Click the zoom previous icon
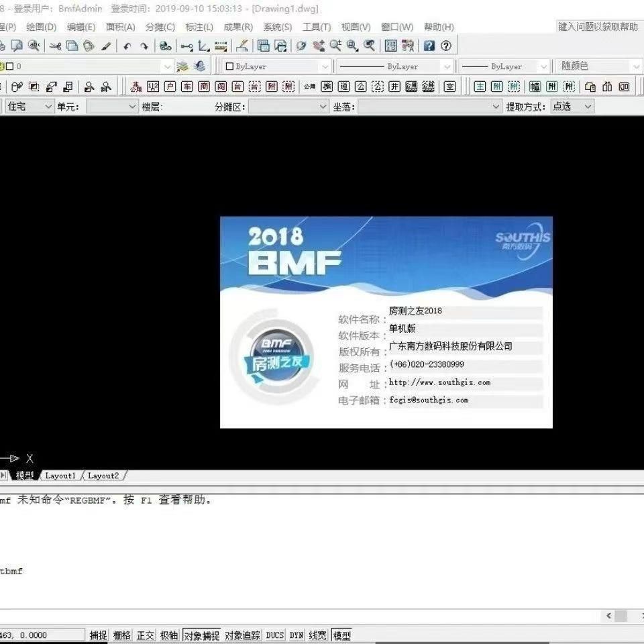The width and height of the screenshot is (644, 644). click(369, 46)
